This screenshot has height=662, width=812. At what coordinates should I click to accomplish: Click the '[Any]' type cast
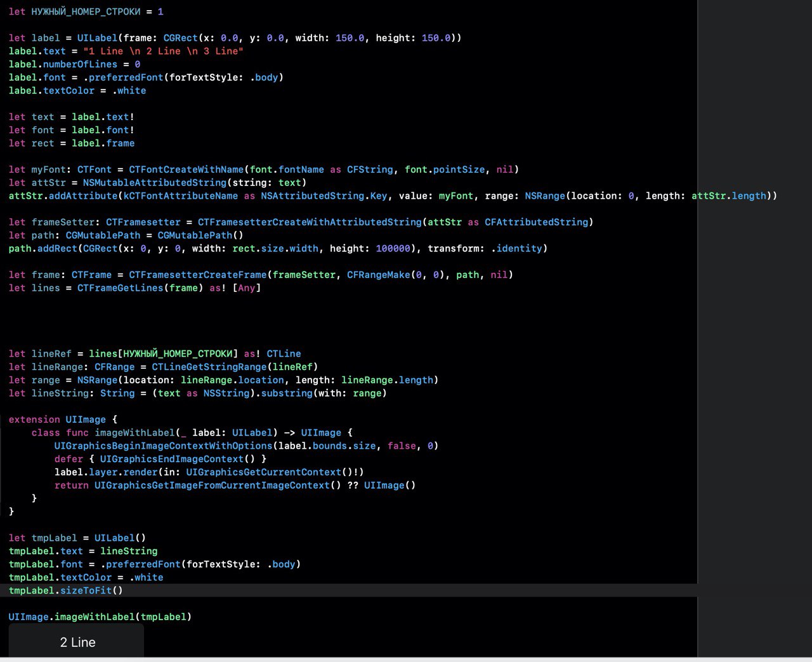(x=246, y=288)
